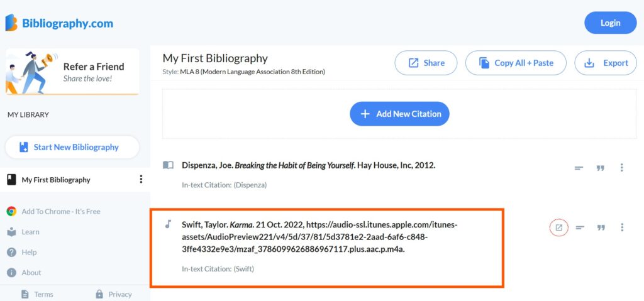Open options menu for My First Bibliography
Image resolution: width=644 pixels, height=301 pixels.
[x=141, y=179]
